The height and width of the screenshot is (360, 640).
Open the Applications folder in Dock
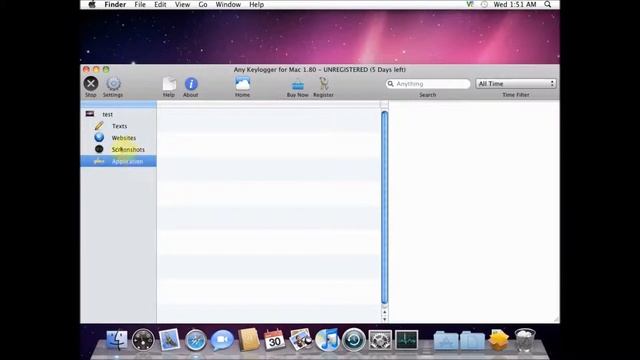coord(446,340)
